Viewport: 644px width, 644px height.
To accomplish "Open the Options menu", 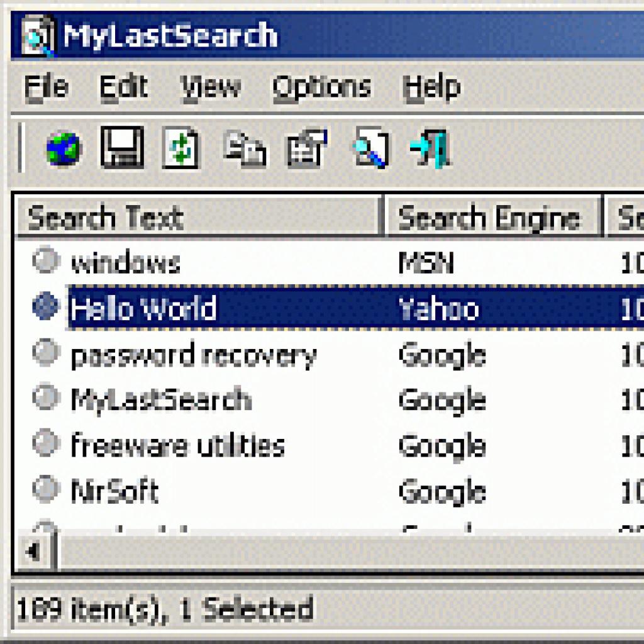I will [x=322, y=87].
